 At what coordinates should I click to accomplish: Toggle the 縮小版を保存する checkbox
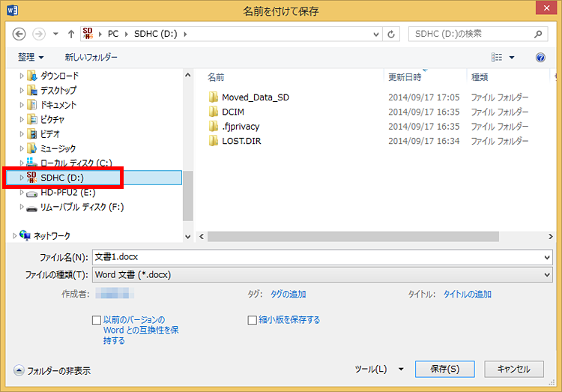[253, 320]
